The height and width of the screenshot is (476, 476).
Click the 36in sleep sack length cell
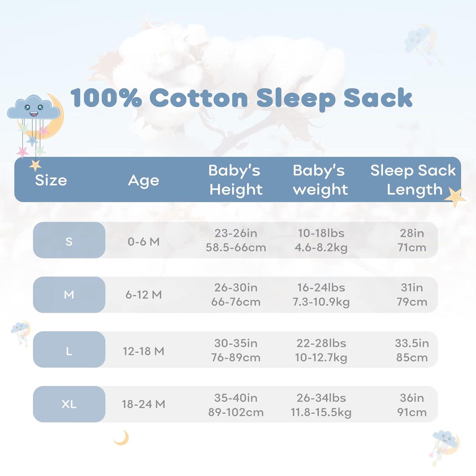[412, 398]
